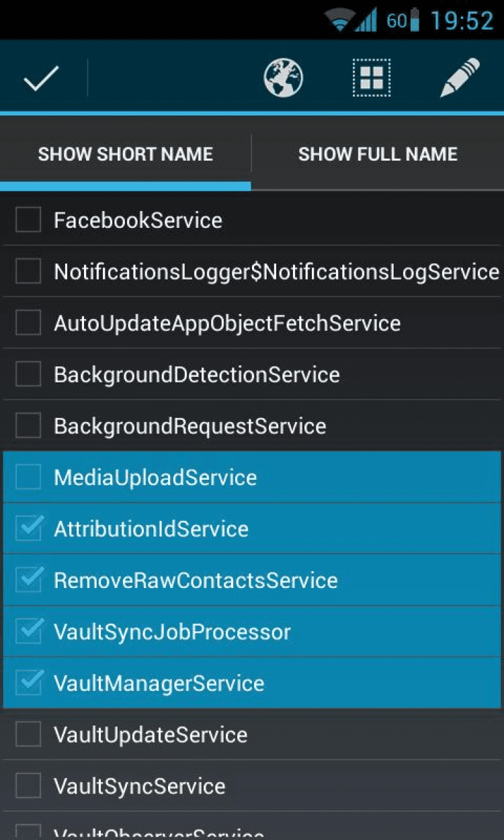Tap the pencil edit icon

click(x=460, y=78)
